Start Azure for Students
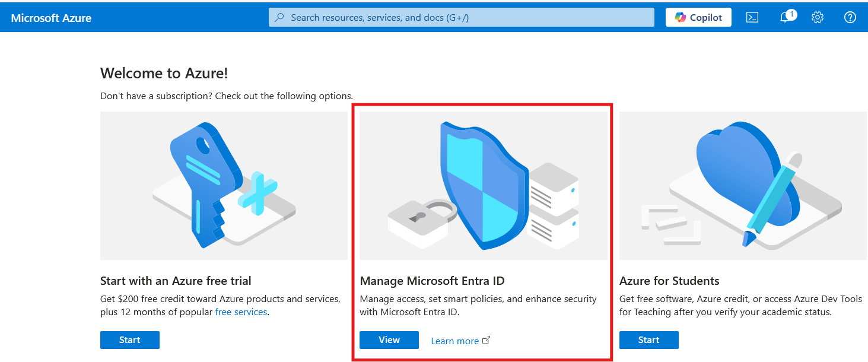Image resolution: width=868 pixels, height=362 pixels. tap(649, 340)
